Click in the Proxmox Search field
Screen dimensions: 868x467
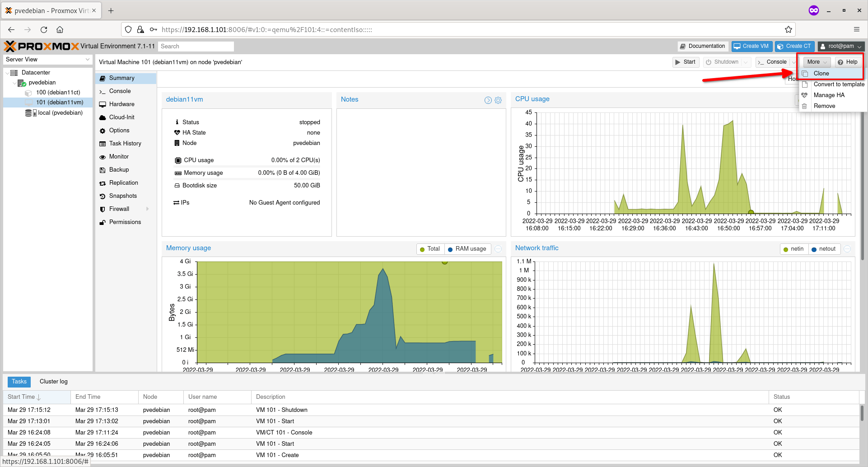(196, 47)
